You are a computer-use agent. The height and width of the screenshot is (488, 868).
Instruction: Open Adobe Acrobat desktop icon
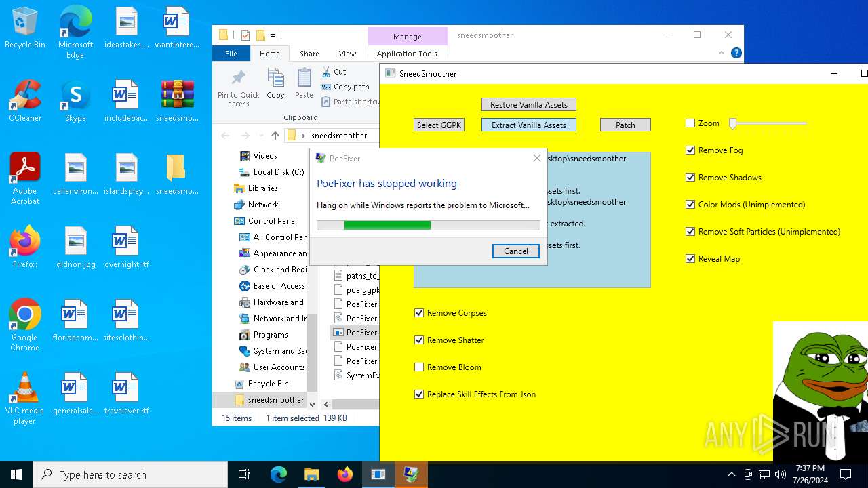25,178
